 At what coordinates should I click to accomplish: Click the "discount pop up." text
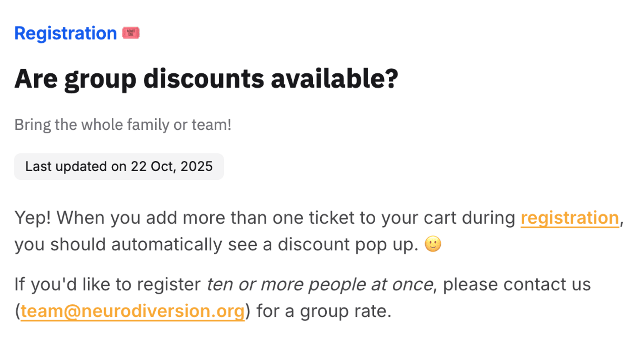[x=348, y=244]
